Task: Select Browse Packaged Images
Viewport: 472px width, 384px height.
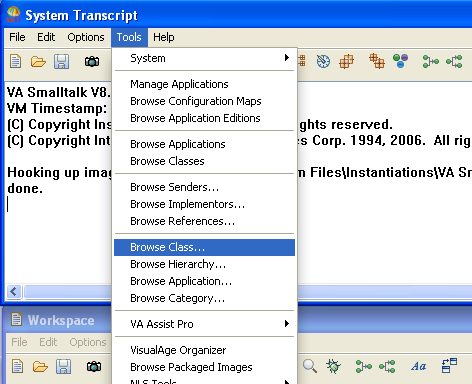Action: (204, 367)
